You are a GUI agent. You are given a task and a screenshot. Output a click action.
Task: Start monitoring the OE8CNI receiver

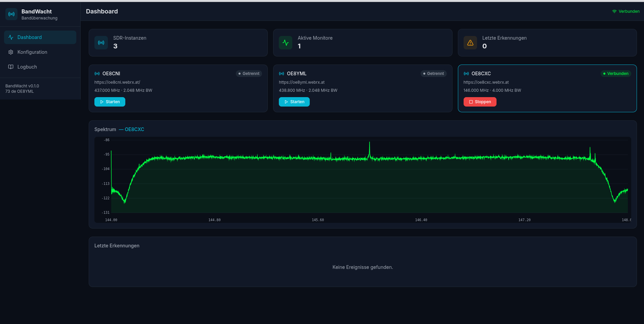point(110,102)
